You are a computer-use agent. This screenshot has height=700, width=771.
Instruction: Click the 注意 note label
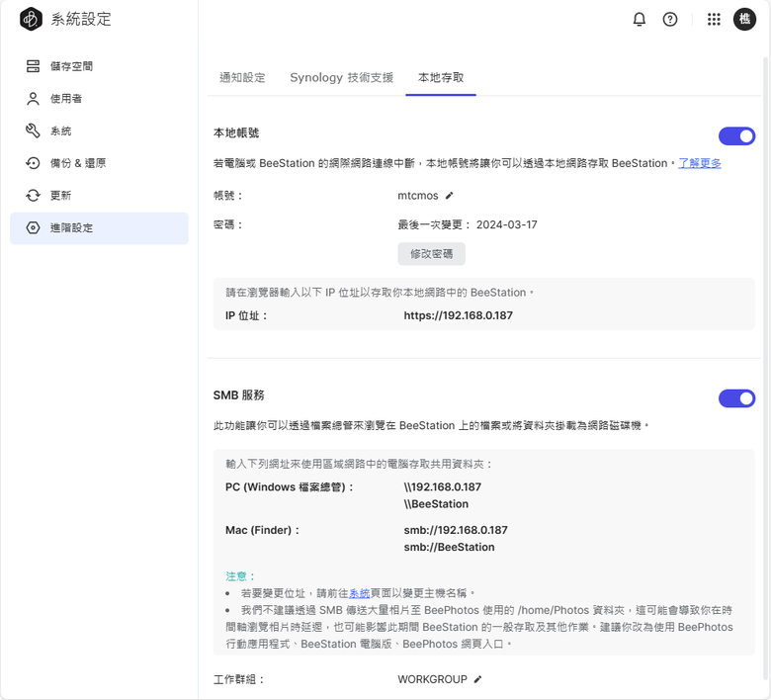pos(240,576)
